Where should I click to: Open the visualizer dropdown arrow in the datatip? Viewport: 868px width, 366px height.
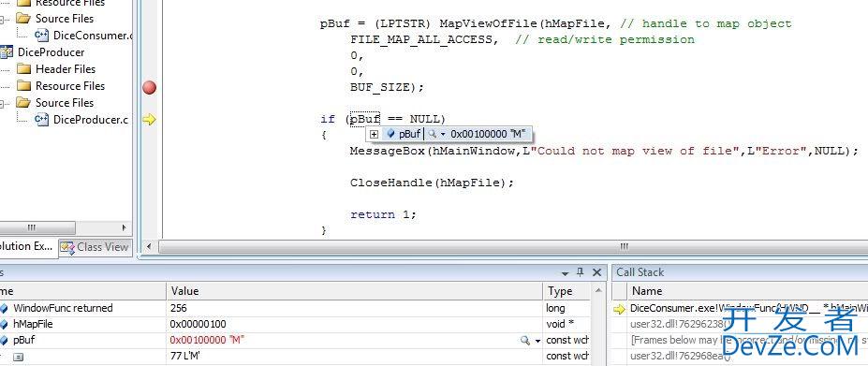coord(443,135)
